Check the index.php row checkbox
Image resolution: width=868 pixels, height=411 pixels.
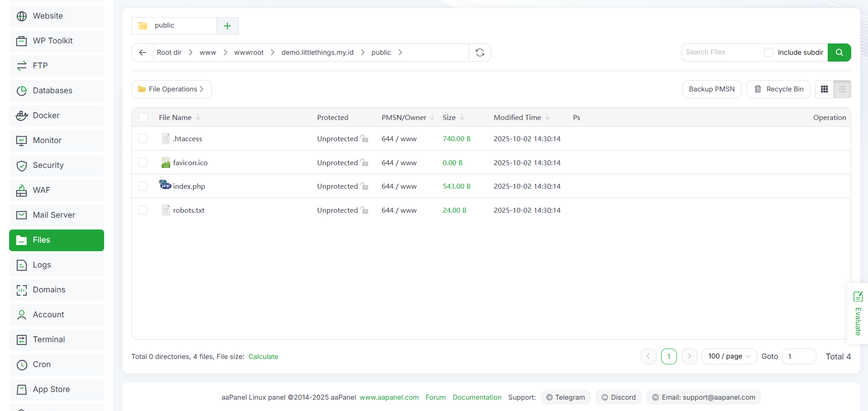pos(143,186)
